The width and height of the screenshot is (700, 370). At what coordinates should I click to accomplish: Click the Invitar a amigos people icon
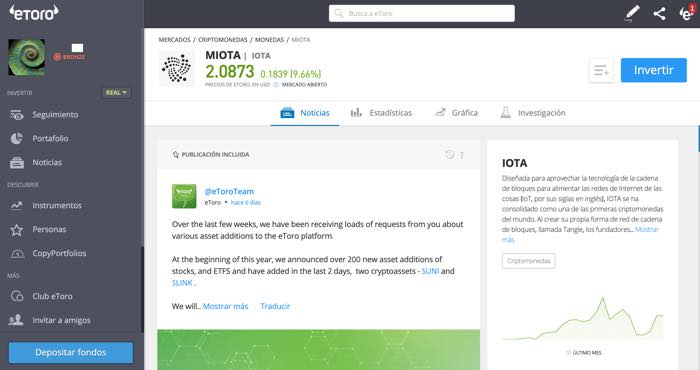coord(16,320)
